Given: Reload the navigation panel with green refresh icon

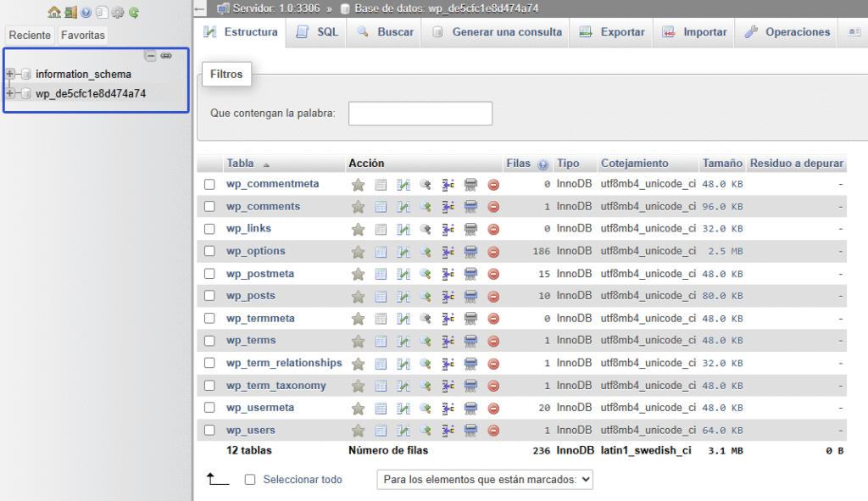Looking at the screenshot, I should pos(133,12).
